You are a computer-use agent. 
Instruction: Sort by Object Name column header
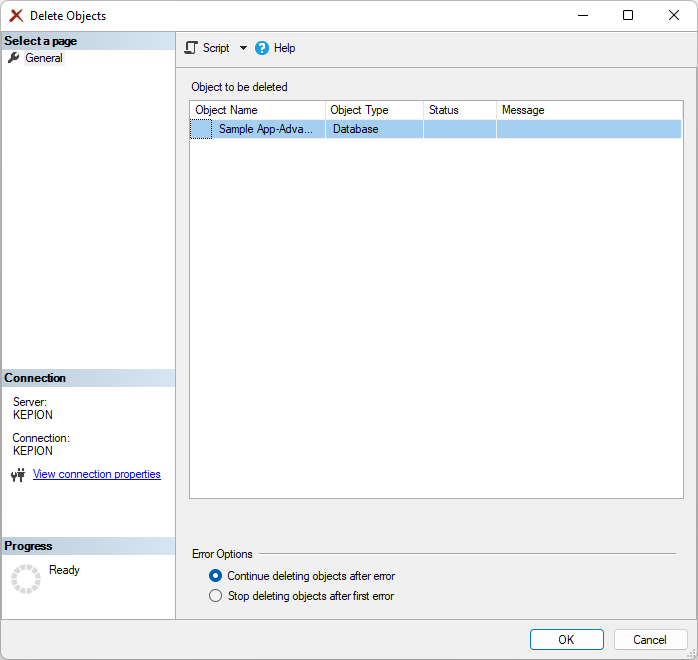[257, 110]
